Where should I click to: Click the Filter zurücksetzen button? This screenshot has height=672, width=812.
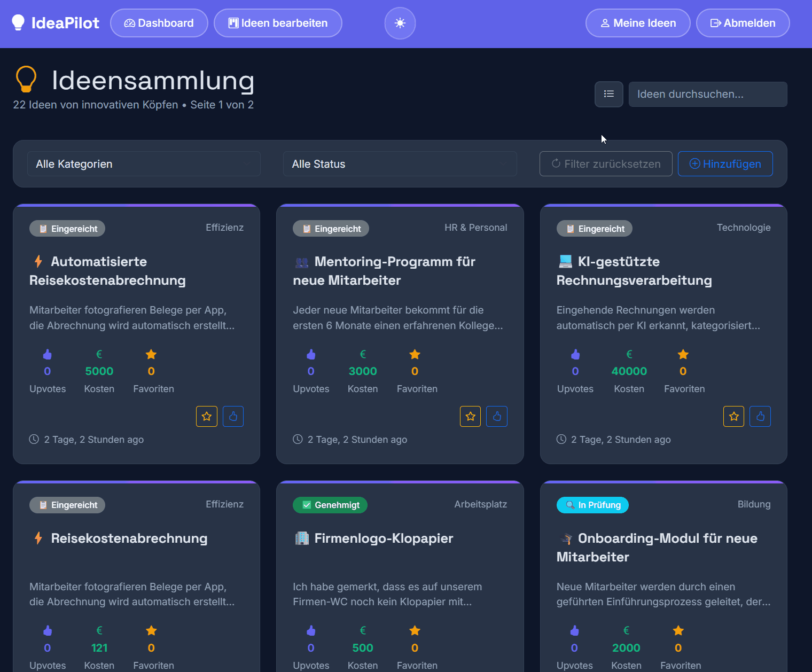point(606,163)
